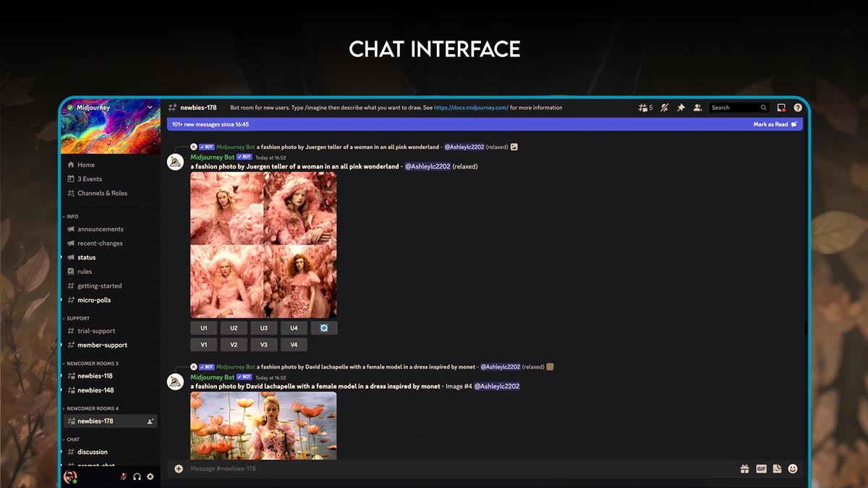This screenshot has height=488, width=868.
Task: Open User Settings gear icon
Action: tap(150, 477)
